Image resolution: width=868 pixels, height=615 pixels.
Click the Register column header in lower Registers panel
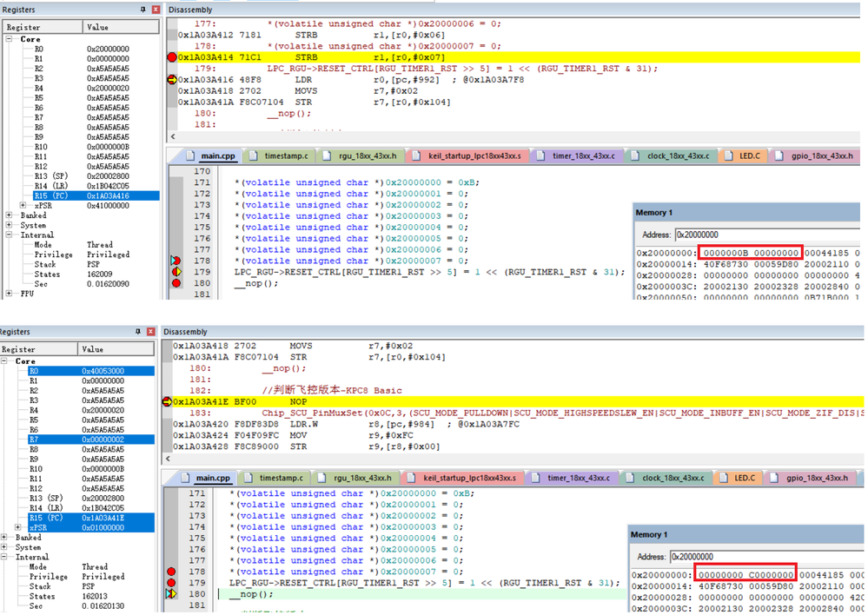pyautogui.click(x=39, y=349)
